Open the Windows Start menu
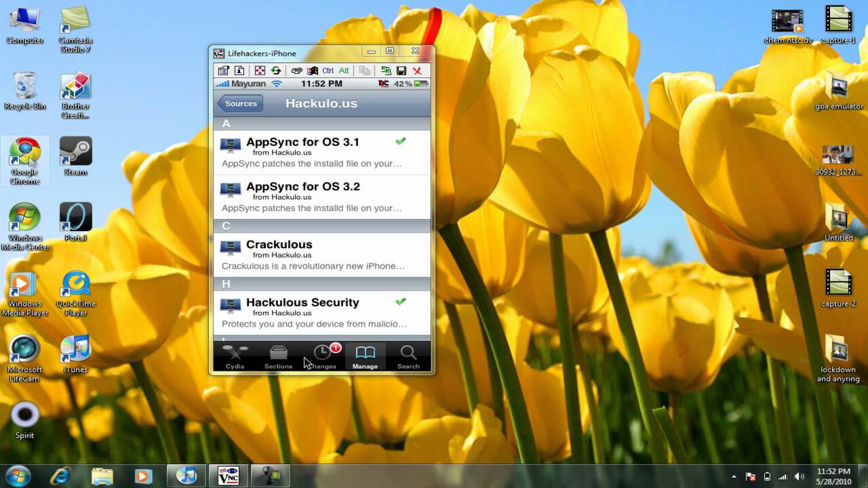This screenshot has width=868, height=488. tap(18, 476)
